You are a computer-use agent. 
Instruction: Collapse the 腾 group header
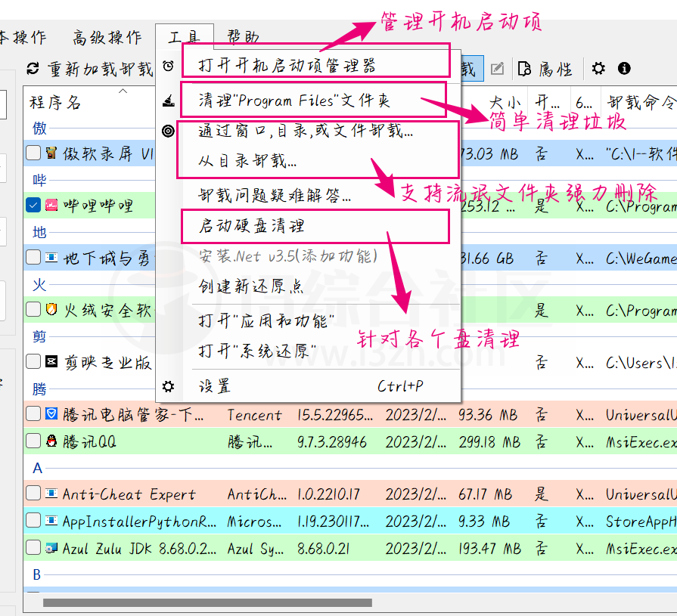click(x=39, y=389)
